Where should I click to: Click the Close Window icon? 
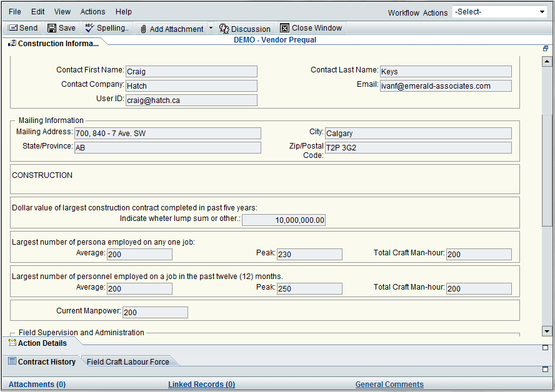[x=285, y=28]
